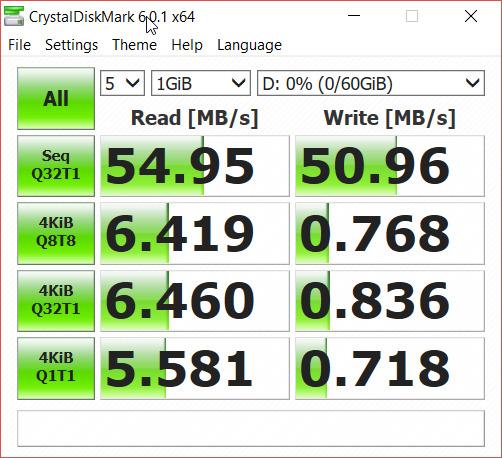Select the Seq read result 54.95
This screenshot has height=458, width=502.
195,166
